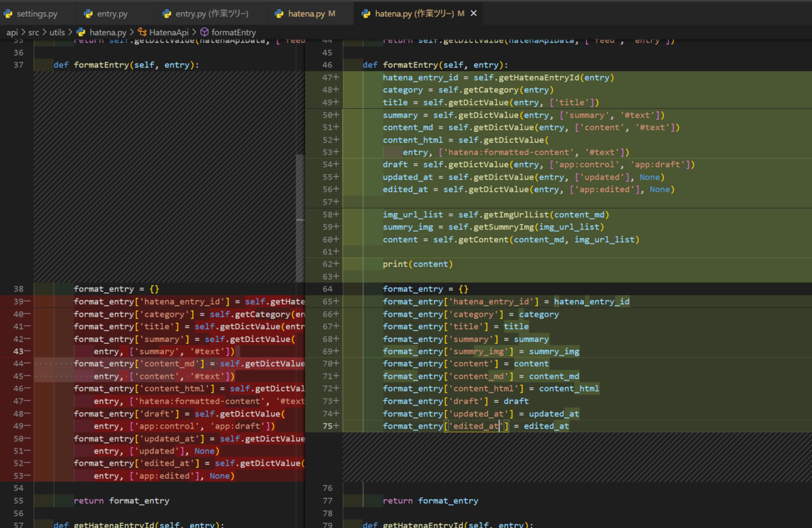Screen dimensions: 812x528
Task: Click the Python icon on settings.py tab
Action: pyautogui.click(x=8, y=14)
